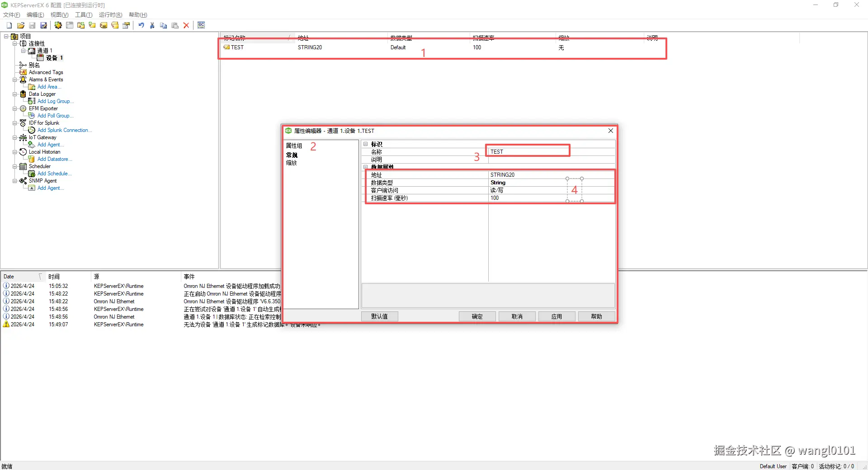Open the 工具(T) menu
Image resolution: width=868 pixels, height=470 pixels.
(x=84, y=15)
